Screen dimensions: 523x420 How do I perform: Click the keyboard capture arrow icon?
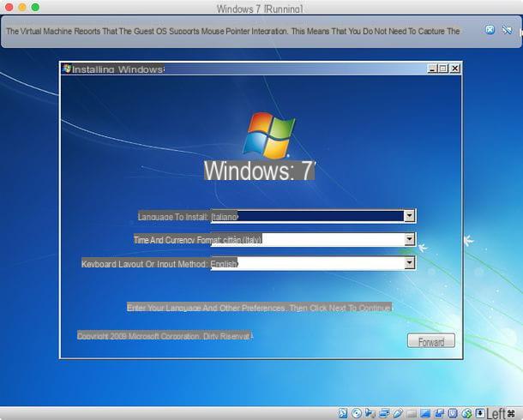tap(480, 413)
